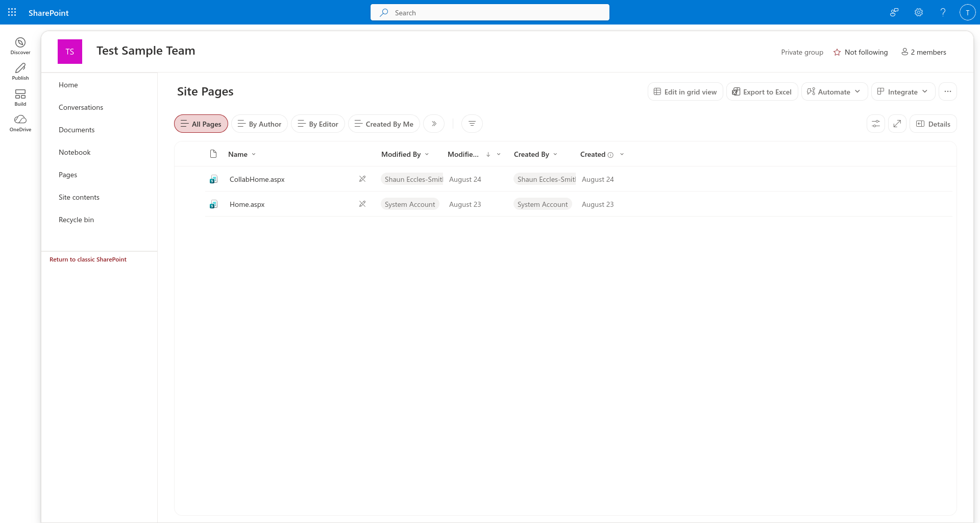Click Edit in grid view button
The height and width of the screenshot is (523, 980).
(685, 91)
